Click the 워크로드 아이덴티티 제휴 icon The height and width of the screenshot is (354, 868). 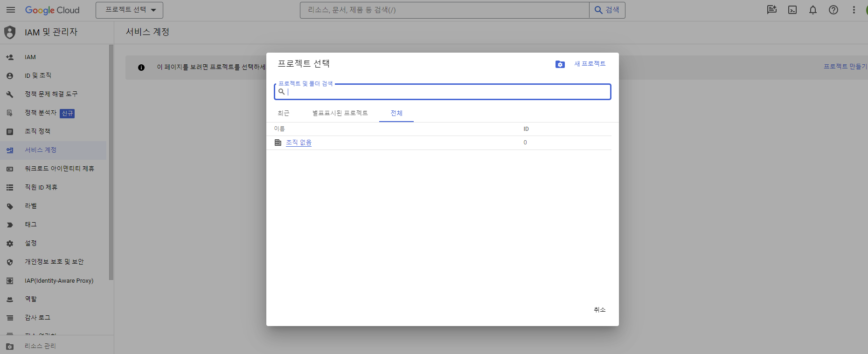10,169
